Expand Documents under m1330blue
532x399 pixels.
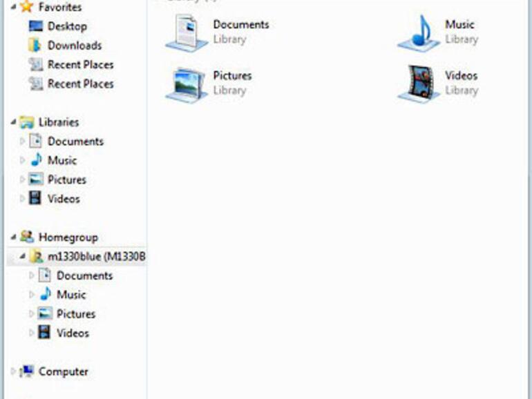[x=32, y=275]
